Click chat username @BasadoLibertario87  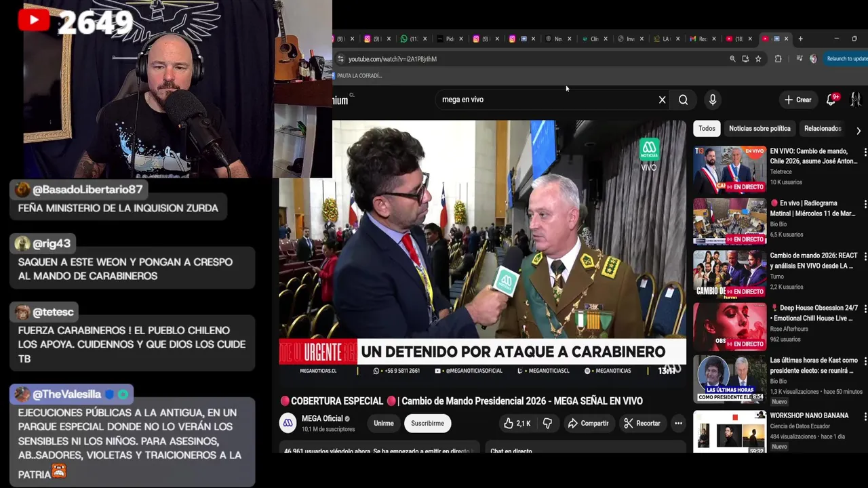tap(87, 190)
